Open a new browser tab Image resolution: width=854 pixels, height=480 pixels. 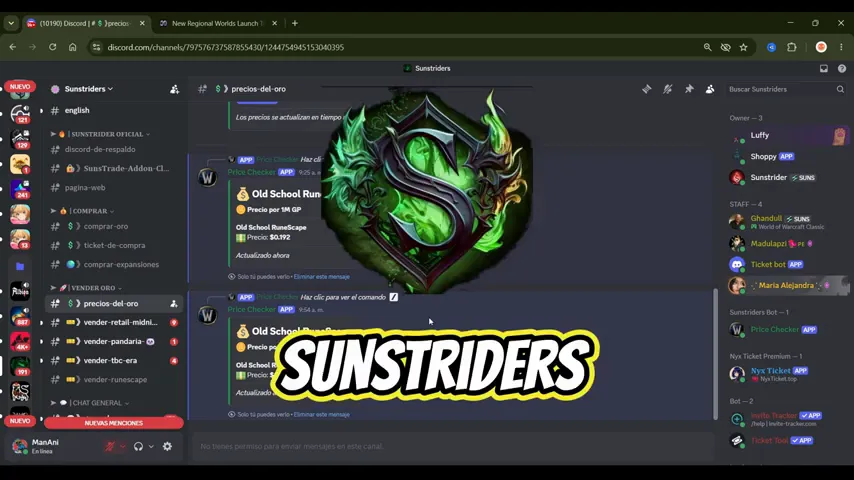(295, 23)
